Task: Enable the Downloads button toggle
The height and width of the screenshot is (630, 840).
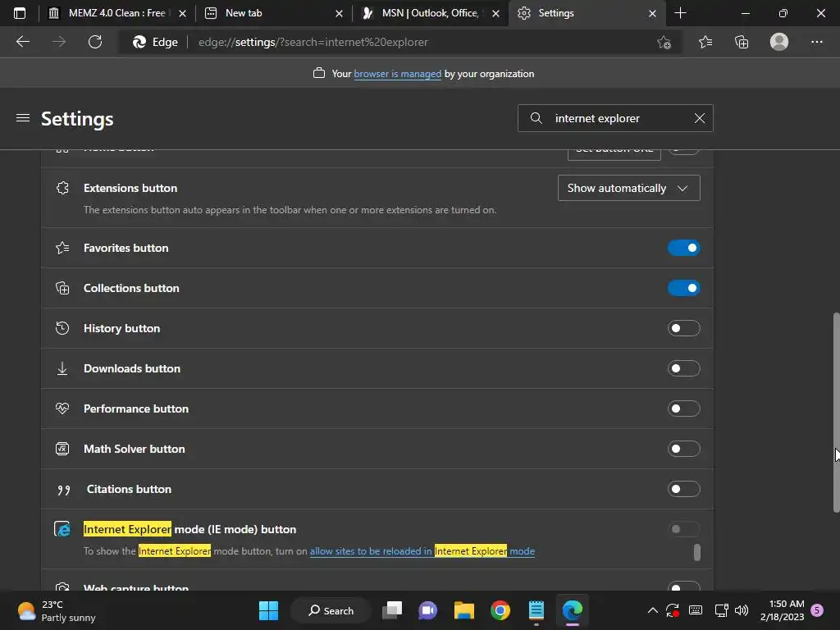Action: click(x=683, y=368)
